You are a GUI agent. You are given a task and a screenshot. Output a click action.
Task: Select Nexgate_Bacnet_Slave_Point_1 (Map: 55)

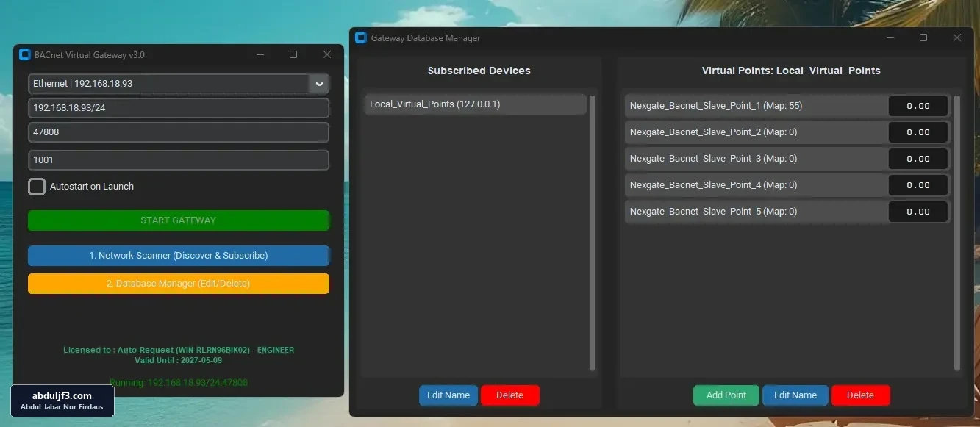point(756,106)
